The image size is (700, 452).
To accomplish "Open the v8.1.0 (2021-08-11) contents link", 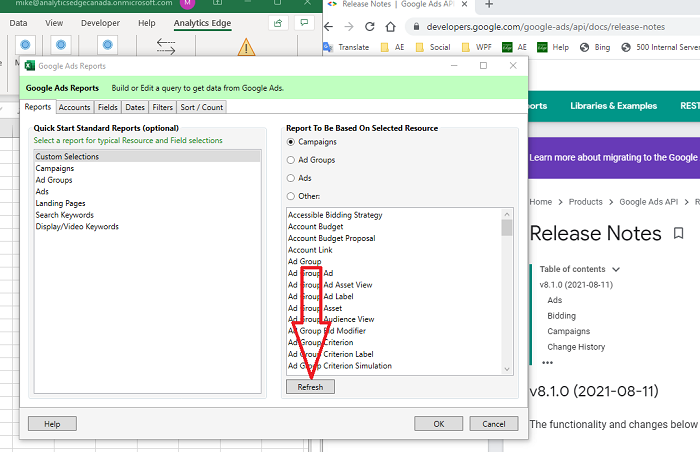I will [x=576, y=285].
